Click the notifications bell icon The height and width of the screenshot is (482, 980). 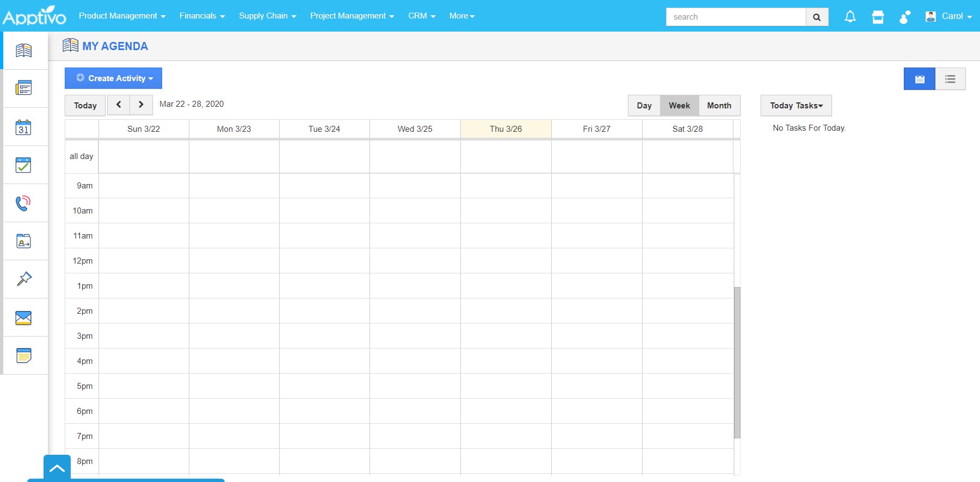[850, 17]
